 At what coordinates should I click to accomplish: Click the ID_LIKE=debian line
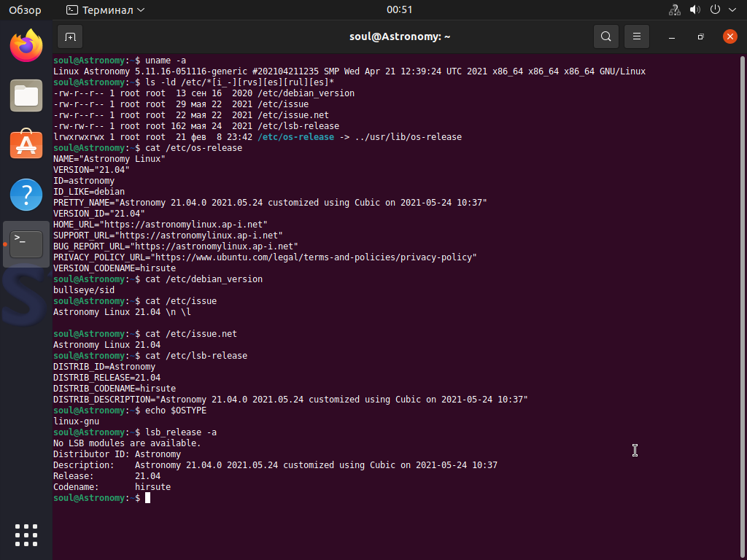coord(89,192)
